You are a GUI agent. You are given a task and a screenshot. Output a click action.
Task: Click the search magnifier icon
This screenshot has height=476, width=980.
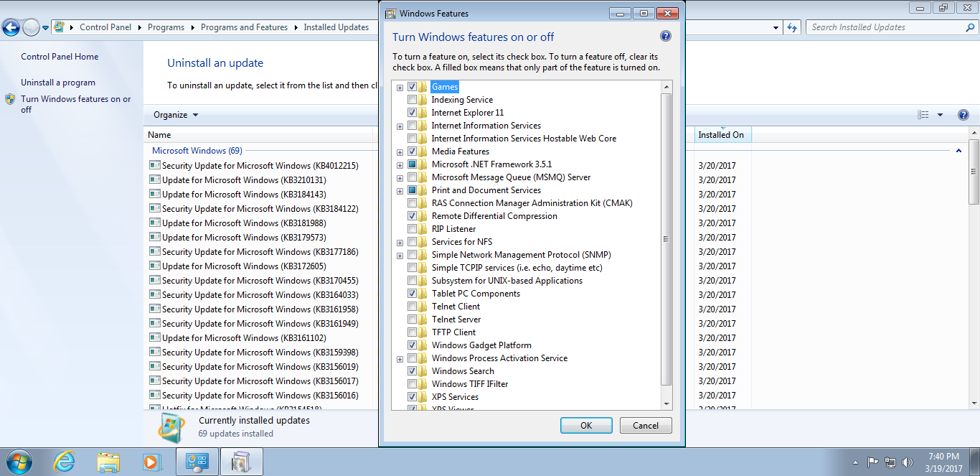(x=970, y=27)
